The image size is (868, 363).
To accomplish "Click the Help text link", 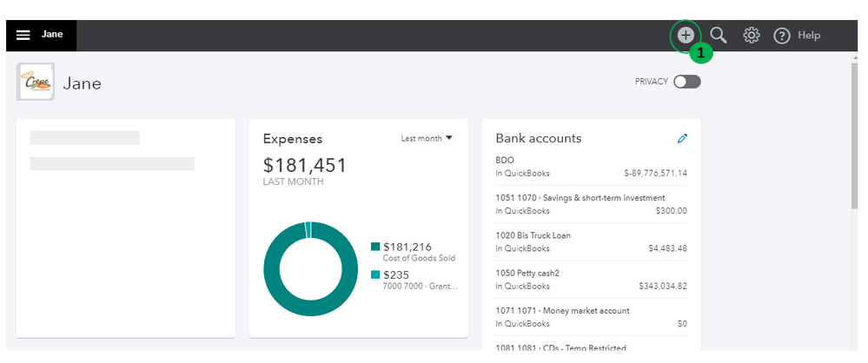I will 809,36.
